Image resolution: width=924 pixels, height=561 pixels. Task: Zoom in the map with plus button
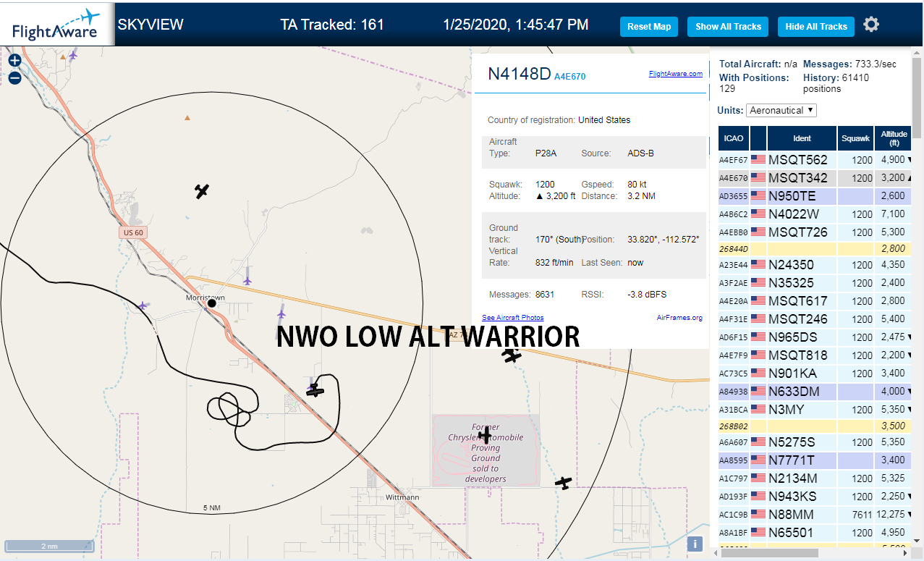[x=14, y=61]
